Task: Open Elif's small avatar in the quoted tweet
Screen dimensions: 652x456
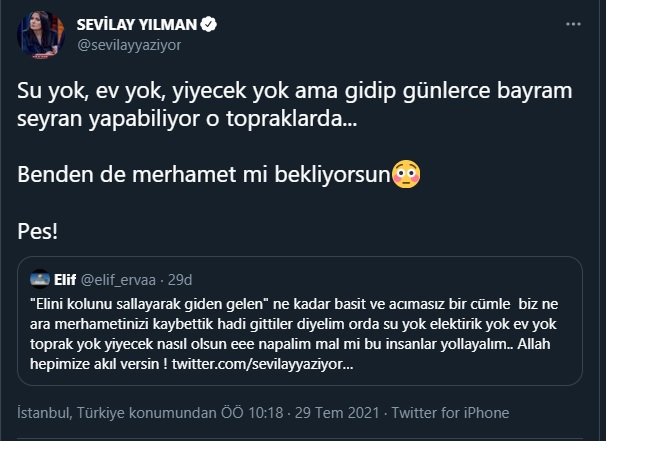Action: click(40, 279)
